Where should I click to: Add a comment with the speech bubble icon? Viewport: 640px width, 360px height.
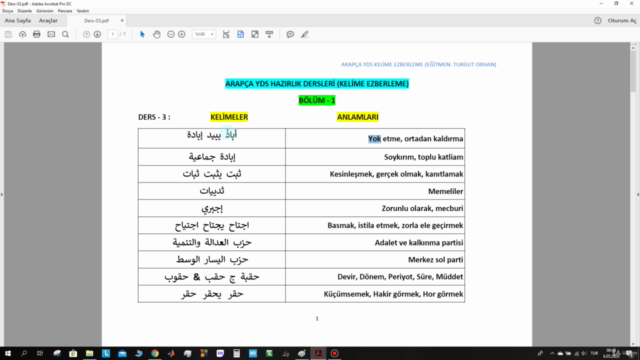pyautogui.click(x=290, y=34)
